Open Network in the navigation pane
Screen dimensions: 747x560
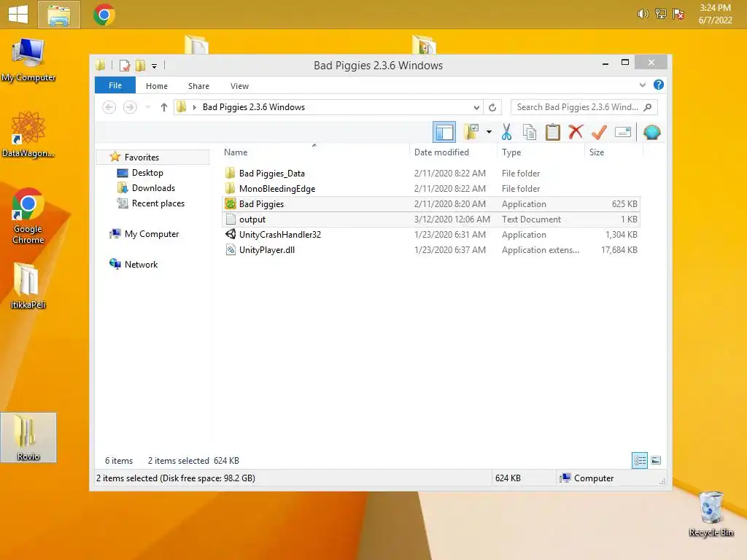141,264
